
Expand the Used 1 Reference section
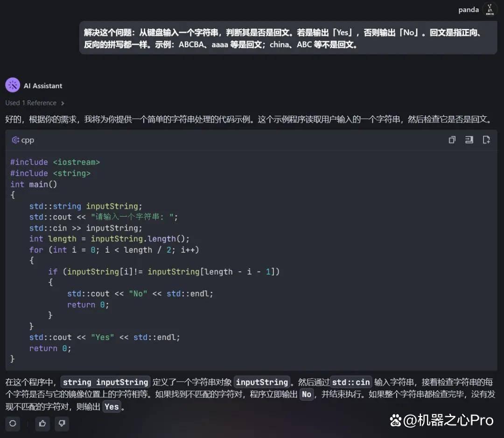tap(35, 103)
